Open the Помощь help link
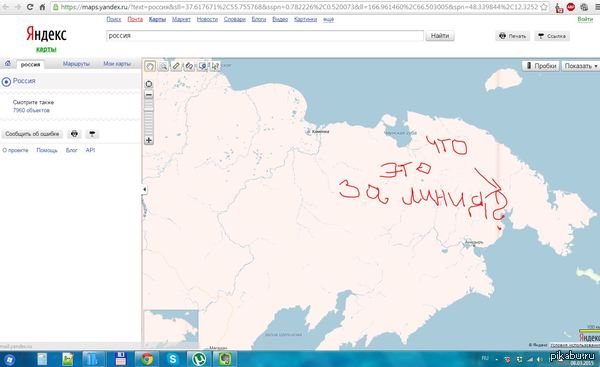The width and height of the screenshot is (600, 367). point(47,150)
